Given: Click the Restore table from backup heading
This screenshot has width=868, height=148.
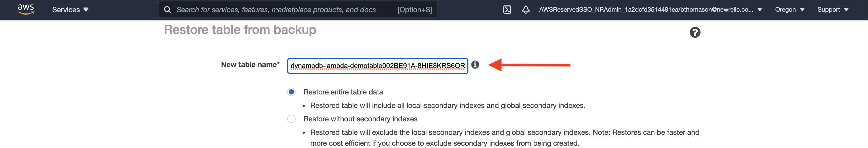Looking at the screenshot, I should point(240,30).
